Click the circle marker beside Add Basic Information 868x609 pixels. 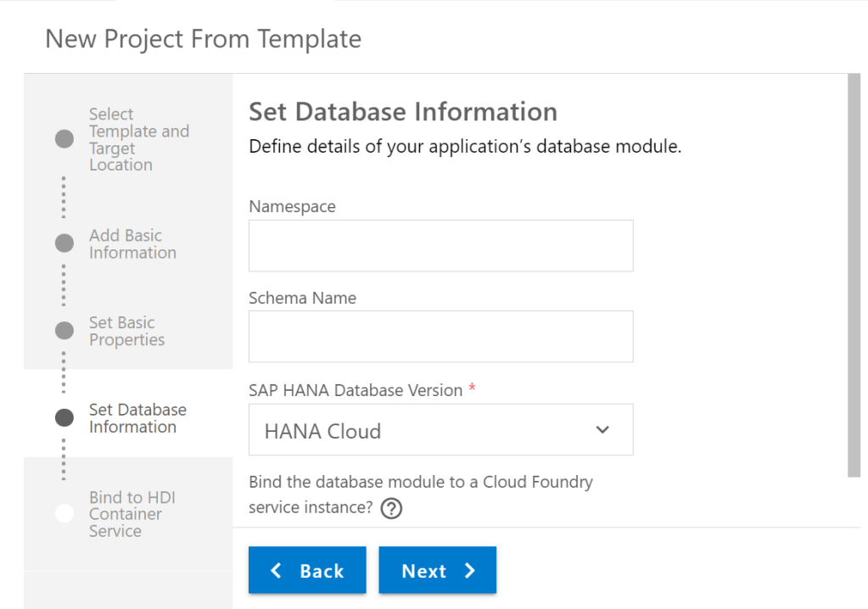tap(64, 243)
